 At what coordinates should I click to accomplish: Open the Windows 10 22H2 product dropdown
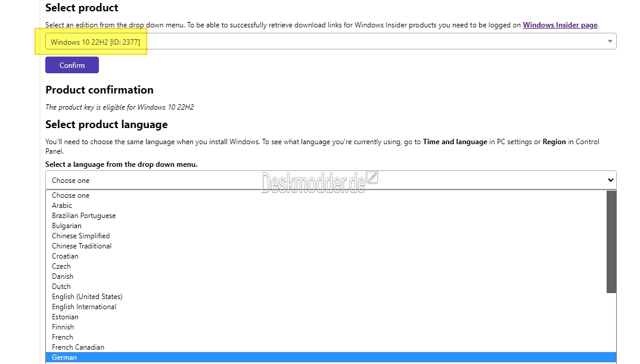click(x=331, y=42)
